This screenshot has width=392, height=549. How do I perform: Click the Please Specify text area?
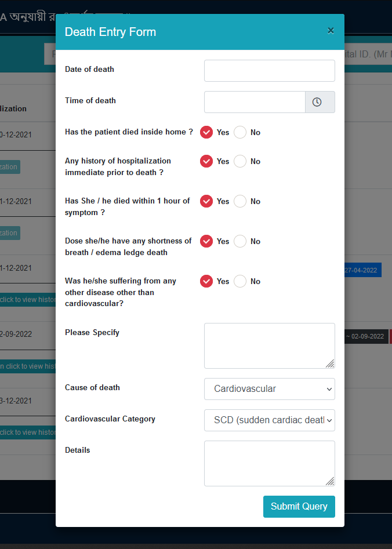point(270,346)
